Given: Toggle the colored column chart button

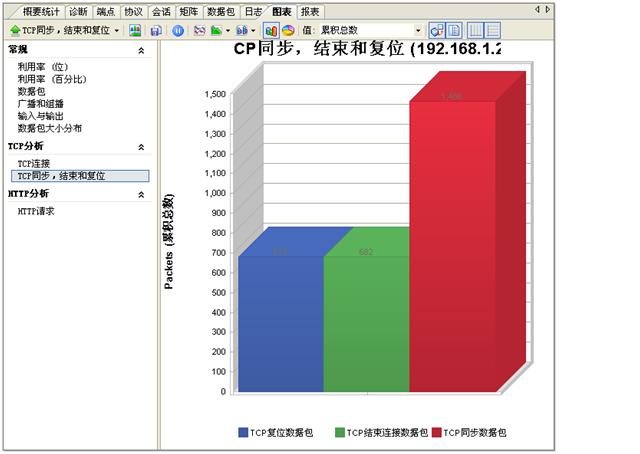Looking at the screenshot, I should point(271,31).
